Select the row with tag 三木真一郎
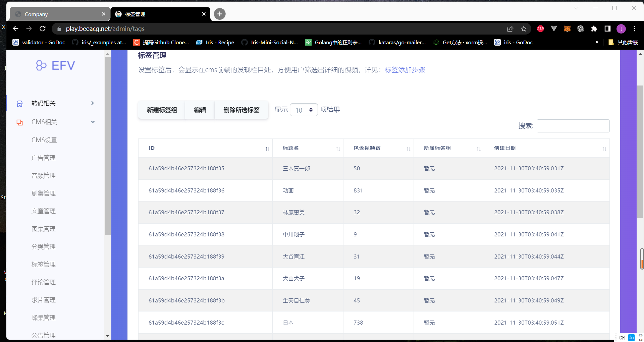Viewport: 644px width, 342px height. tap(374, 168)
